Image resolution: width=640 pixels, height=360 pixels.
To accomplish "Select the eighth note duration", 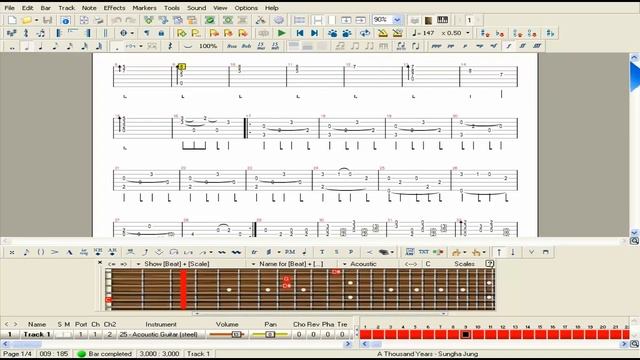I will pyautogui.click(x=55, y=46).
